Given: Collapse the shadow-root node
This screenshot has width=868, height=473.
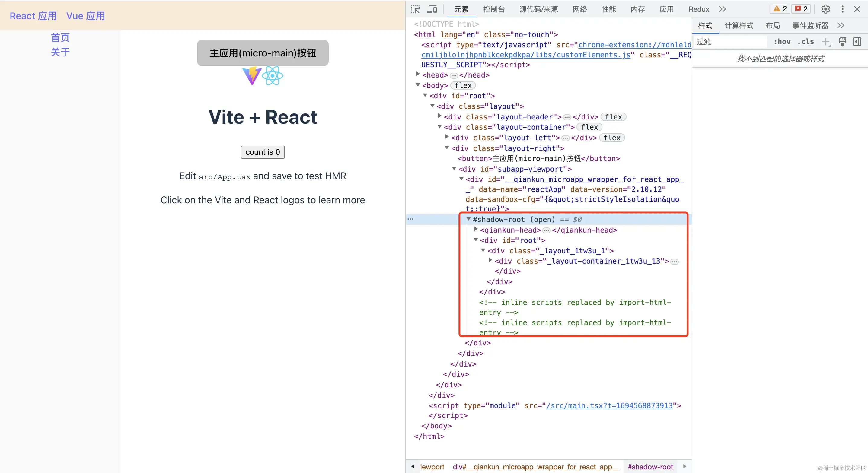Looking at the screenshot, I should pos(468,219).
